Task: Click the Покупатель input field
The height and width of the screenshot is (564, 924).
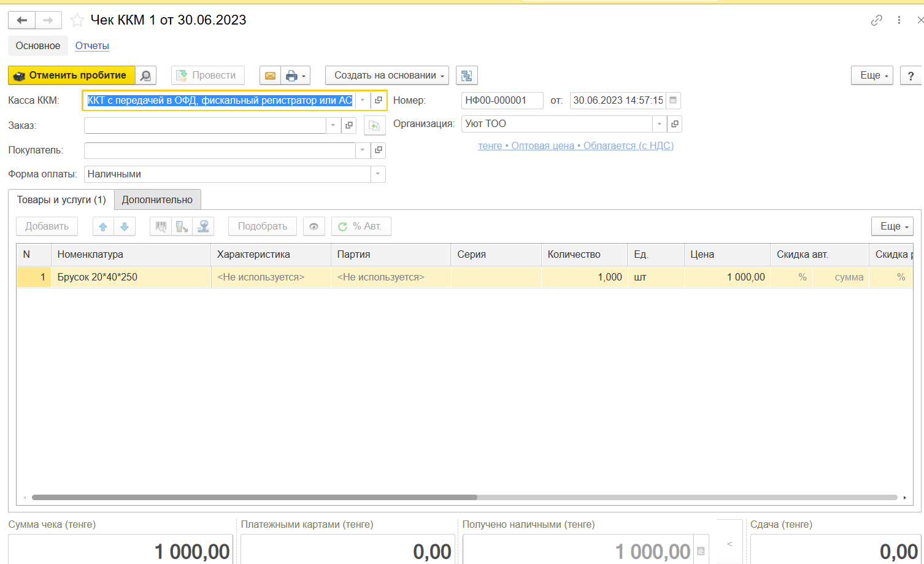Action: click(219, 150)
